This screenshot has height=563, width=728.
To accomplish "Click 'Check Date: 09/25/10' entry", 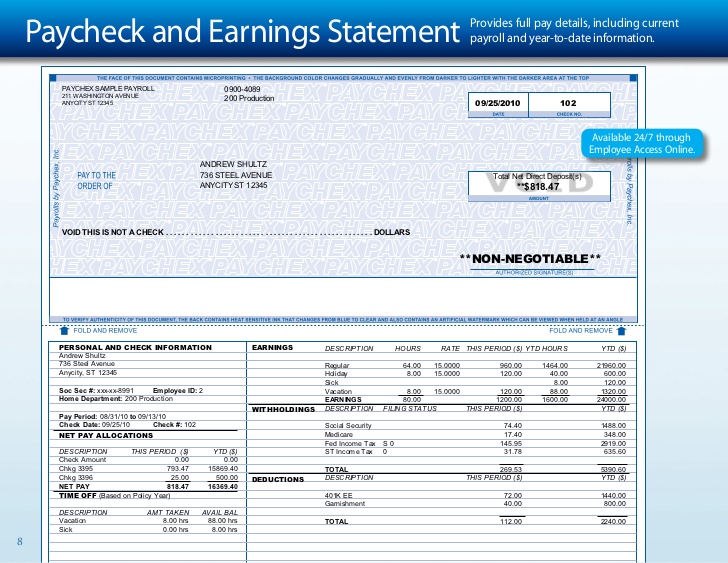I will pos(94,425).
